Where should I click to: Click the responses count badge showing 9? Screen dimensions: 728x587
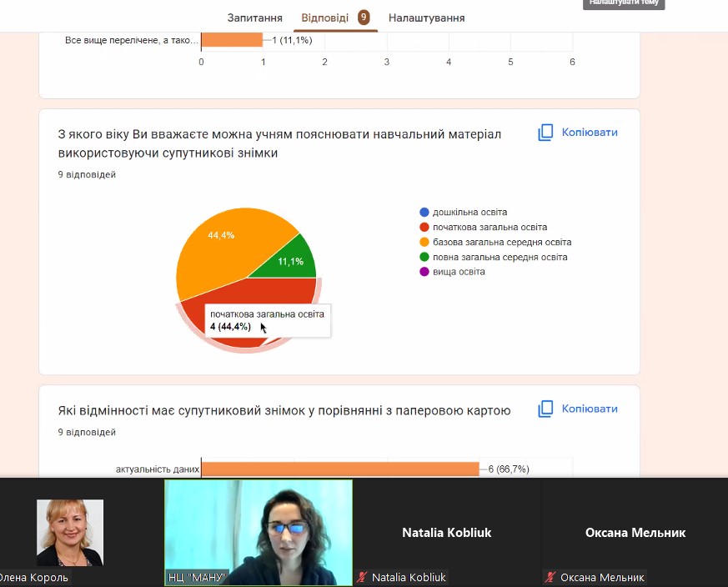[364, 17]
